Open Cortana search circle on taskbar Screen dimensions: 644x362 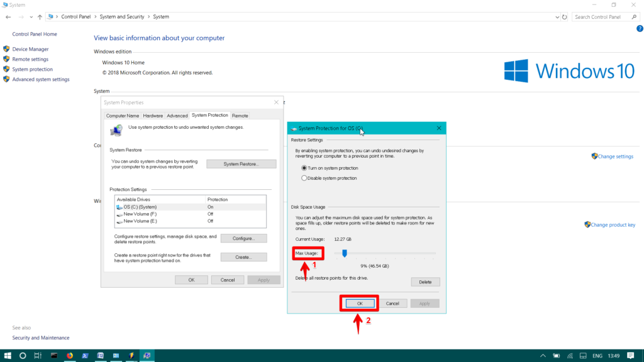pos(23,356)
